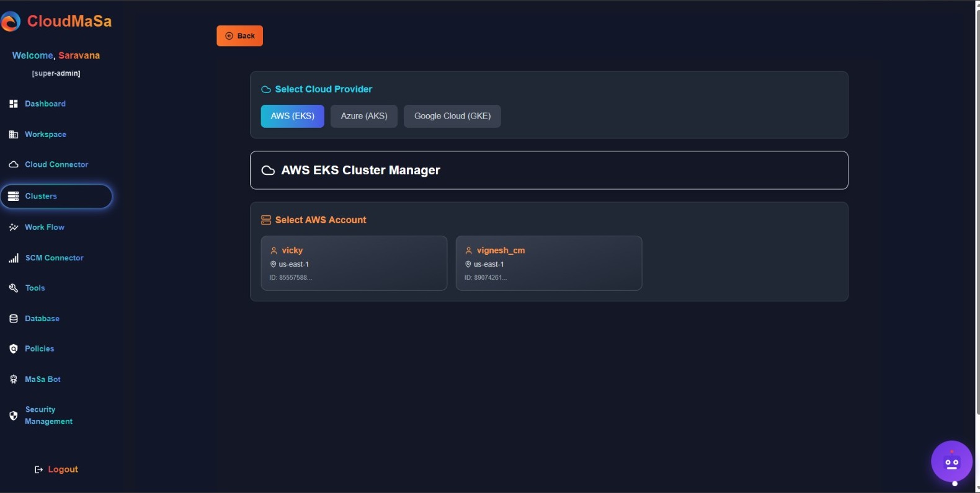Choose Google Cloud (GKE) provider
The image size is (980, 493).
pos(452,117)
